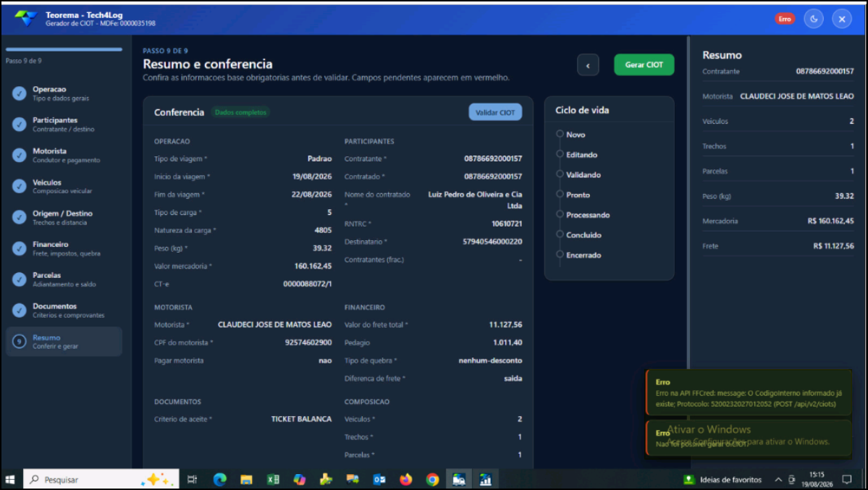This screenshot has width=868, height=490.
Task: Select the Pronto lifecycle stage radio
Action: [560, 195]
